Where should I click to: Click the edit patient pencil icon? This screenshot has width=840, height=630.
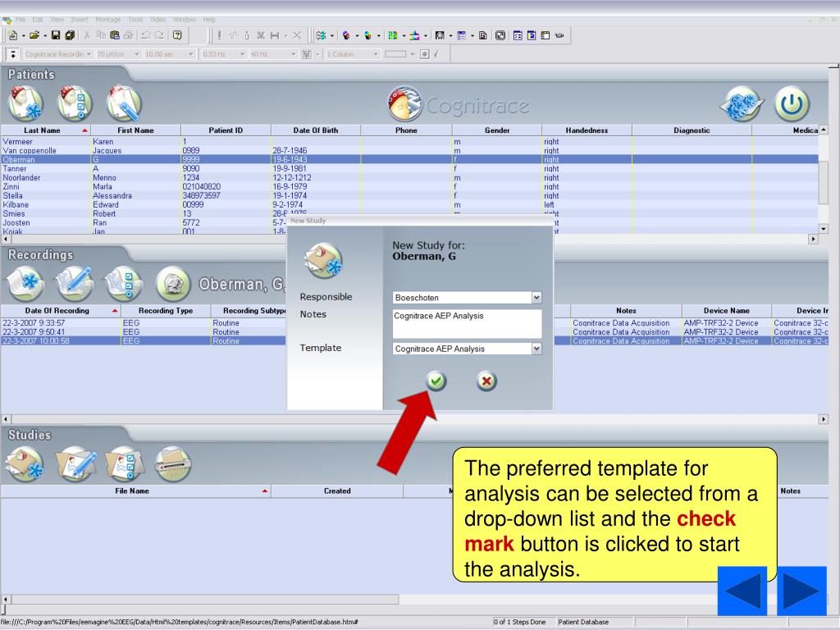(124, 104)
